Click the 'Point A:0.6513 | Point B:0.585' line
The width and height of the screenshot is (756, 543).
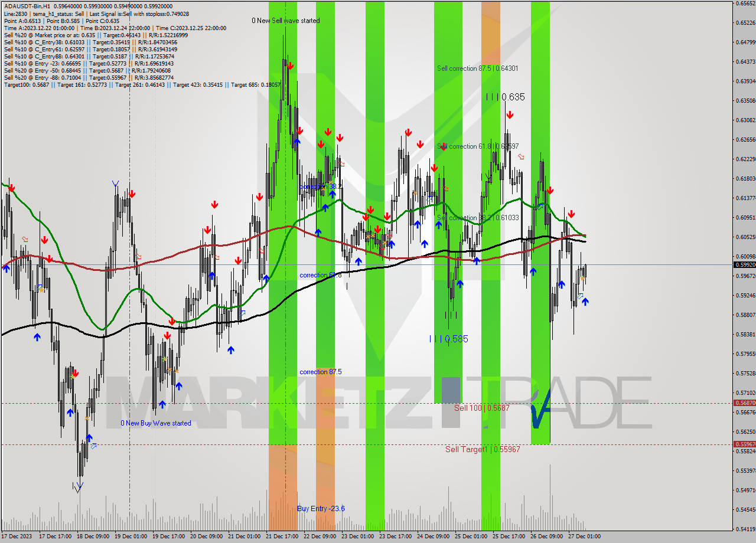(62, 21)
